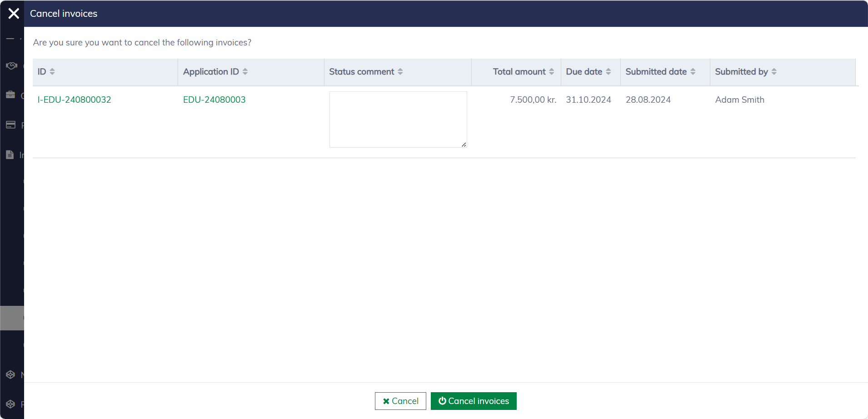Open invoice I-EDU-240800032 link
The image size is (868, 419).
pos(74,100)
